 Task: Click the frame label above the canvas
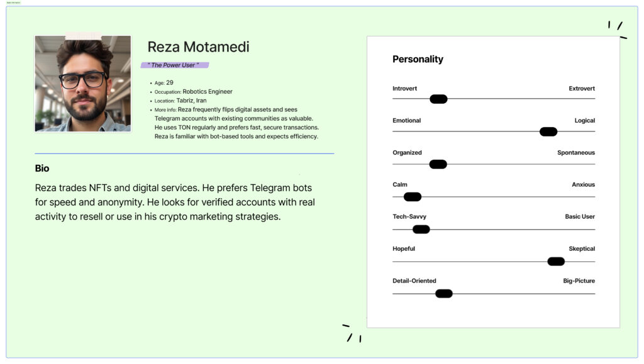pos(13,3)
